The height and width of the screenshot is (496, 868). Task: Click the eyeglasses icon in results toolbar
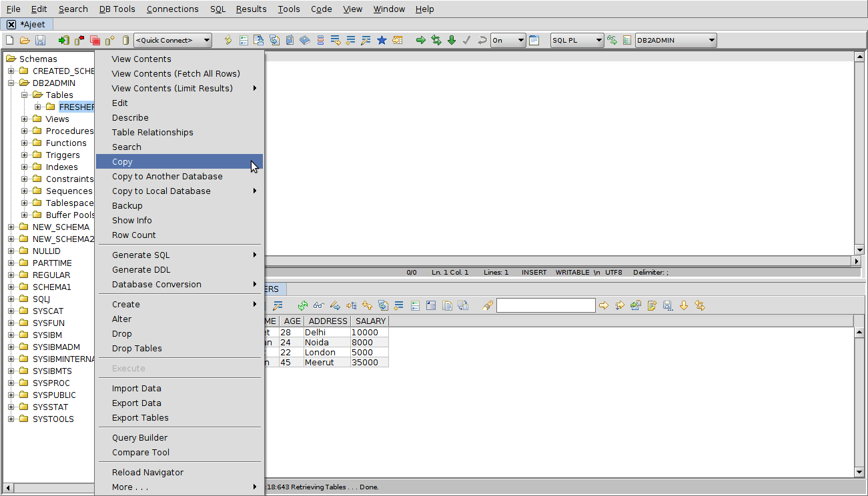click(x=318, y=305)
